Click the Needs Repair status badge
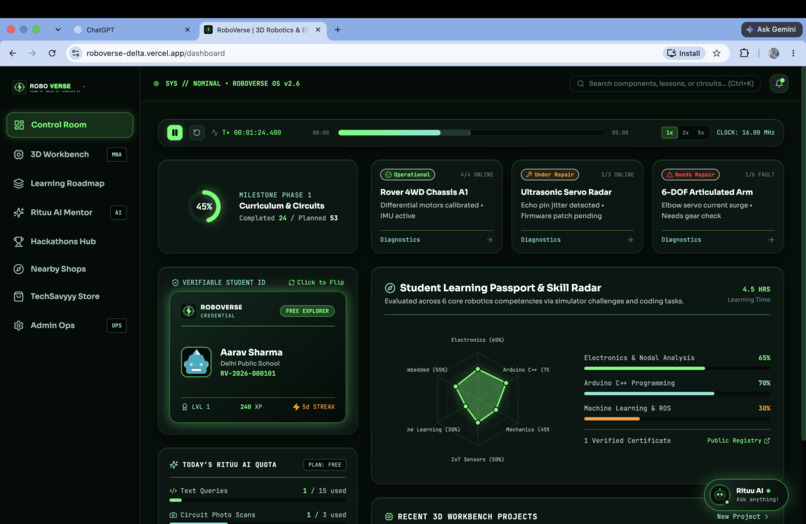Viewport: 806px width, 524px height. tap(690, 175)
